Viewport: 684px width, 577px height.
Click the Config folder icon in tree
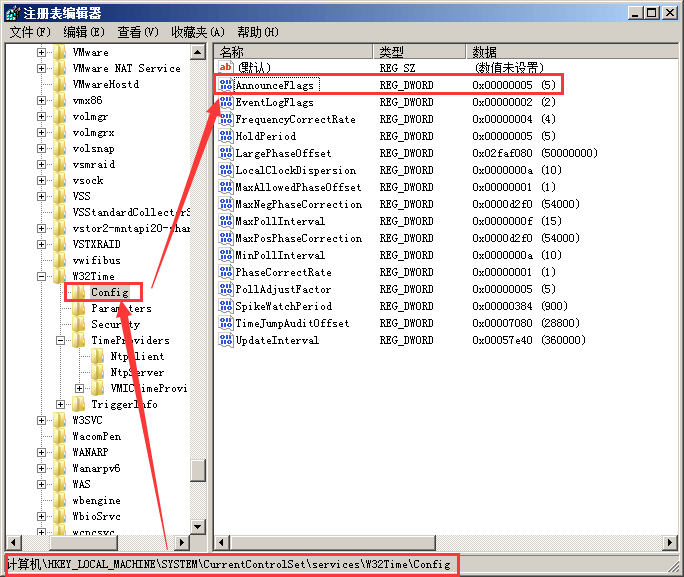[77, 292]
